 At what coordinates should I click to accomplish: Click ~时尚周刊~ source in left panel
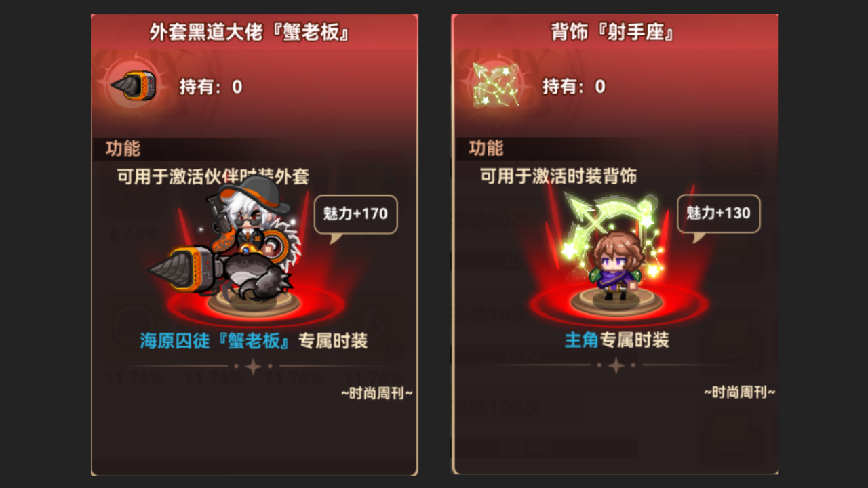click(x=376, y=393)
